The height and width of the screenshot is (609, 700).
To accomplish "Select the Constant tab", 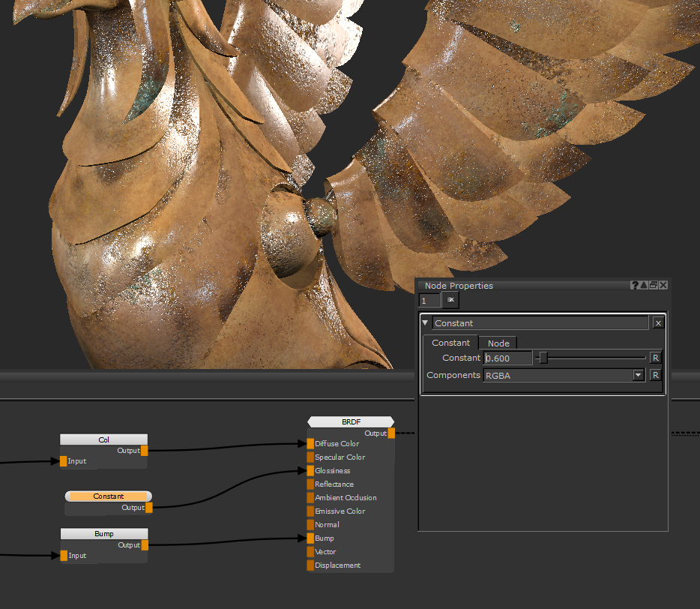I will [x=450, y=343].
